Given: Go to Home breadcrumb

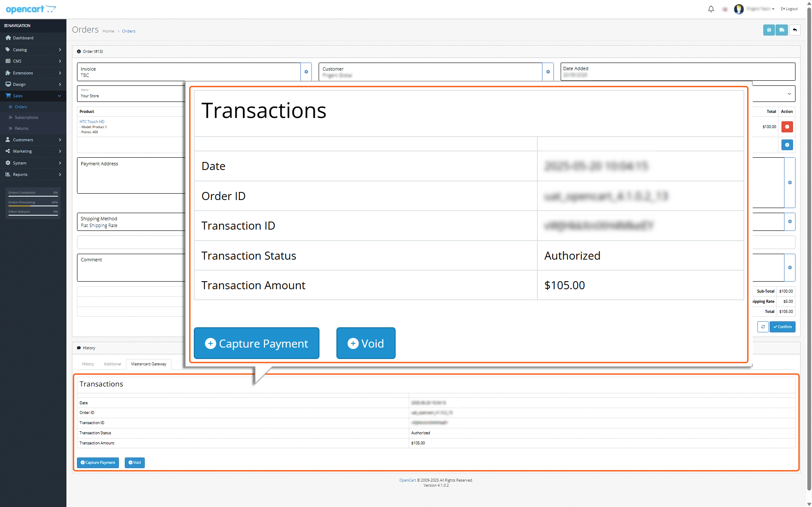Looking at the screenshot, I should 108,31.
